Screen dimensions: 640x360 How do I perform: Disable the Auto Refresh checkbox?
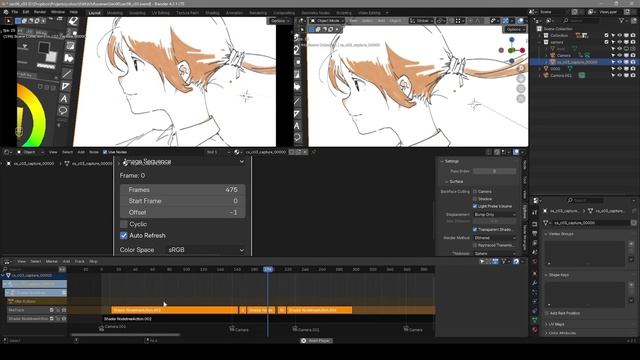click(124, 236)
